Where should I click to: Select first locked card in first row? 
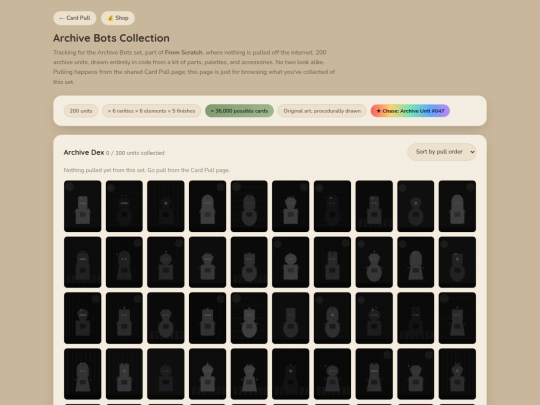[x=83, y=206]
